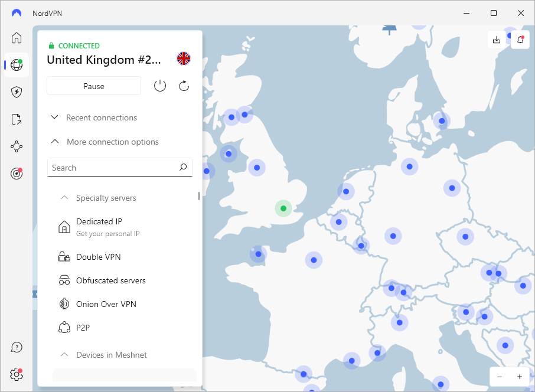Disconnect using the power button icon

click(160, 86)
